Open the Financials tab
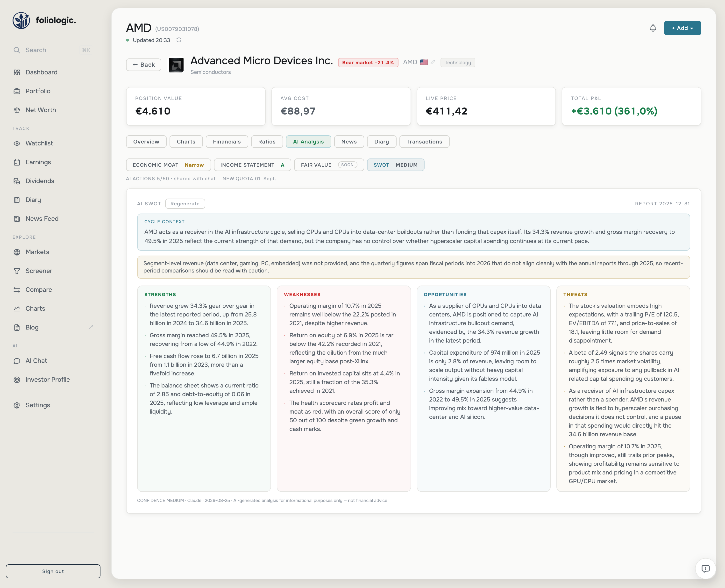The image size is (725, 588). pos(227,142)
